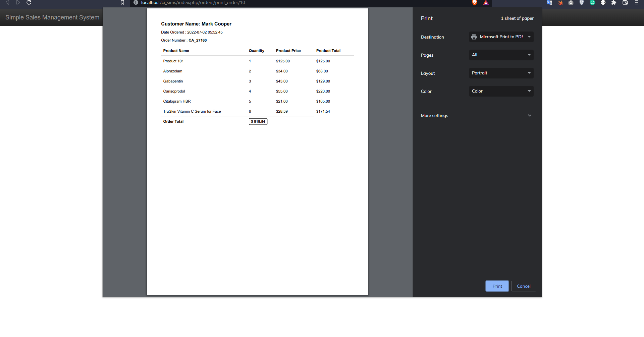Click Gabapentin row name
Screen dimensions: 644x337
coord(173,81)
